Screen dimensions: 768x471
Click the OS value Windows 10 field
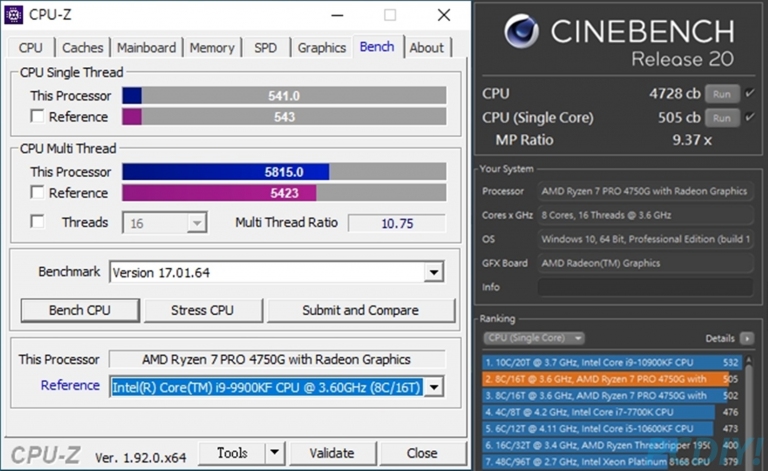click(x=645, y=239)
